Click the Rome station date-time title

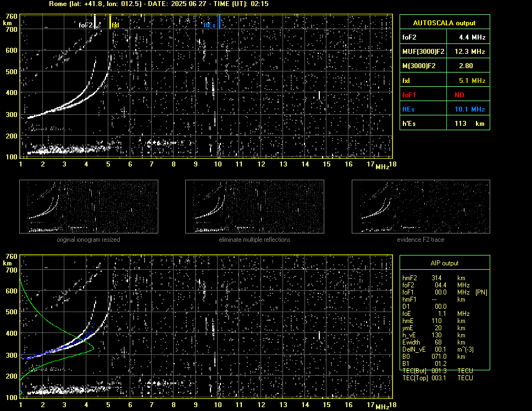[158, 4]
